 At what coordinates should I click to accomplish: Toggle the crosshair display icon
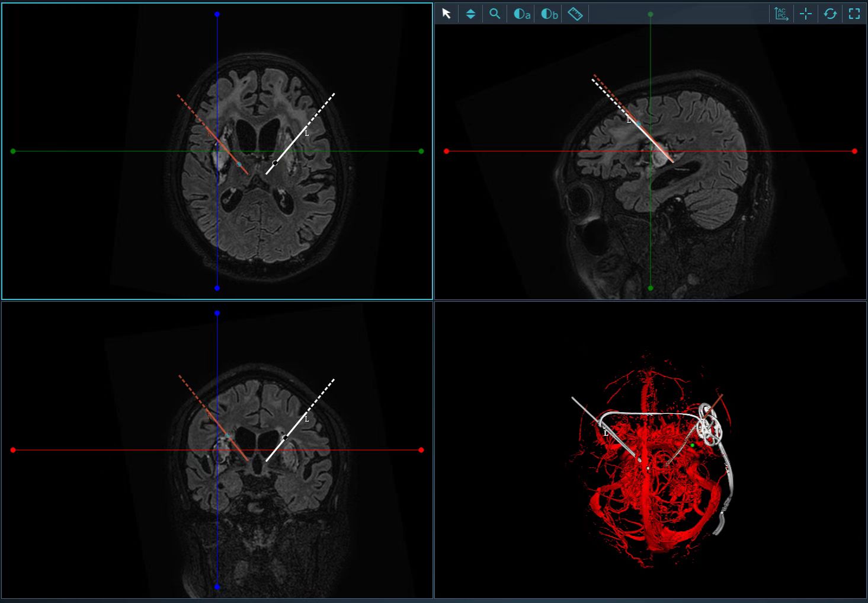806,14
